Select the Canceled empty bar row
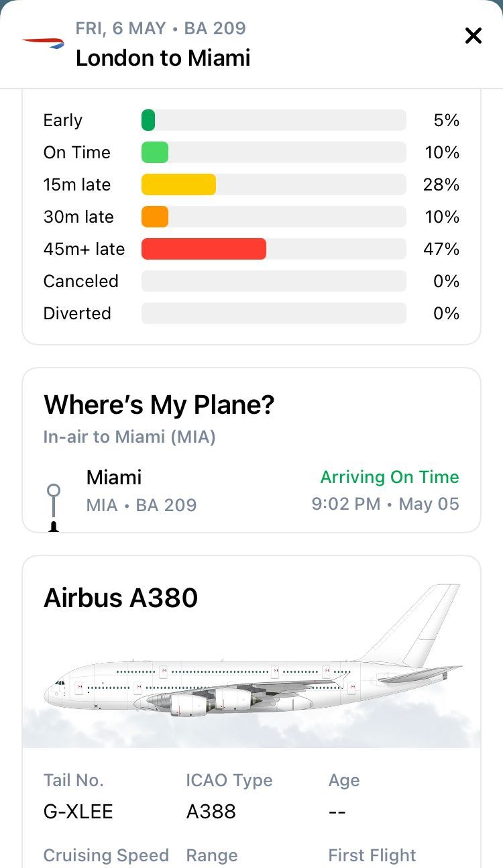This screenshot has width=503, height=868. click(251, 281)
